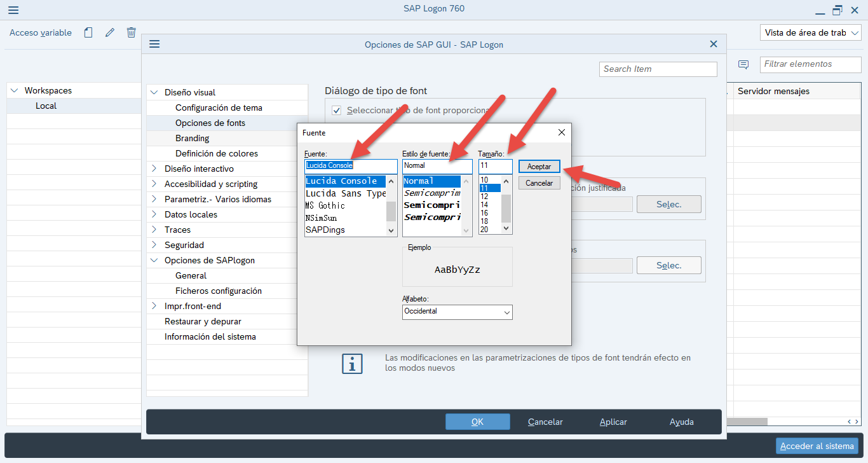This screenshot has height=463, width=868.
Task: Click the Ayuda button at the bottom
Action: coord(681,422)
